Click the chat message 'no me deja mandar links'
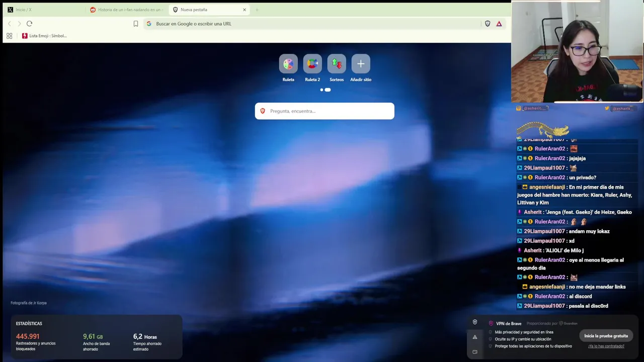644x362 pixels. coord(597,287)
